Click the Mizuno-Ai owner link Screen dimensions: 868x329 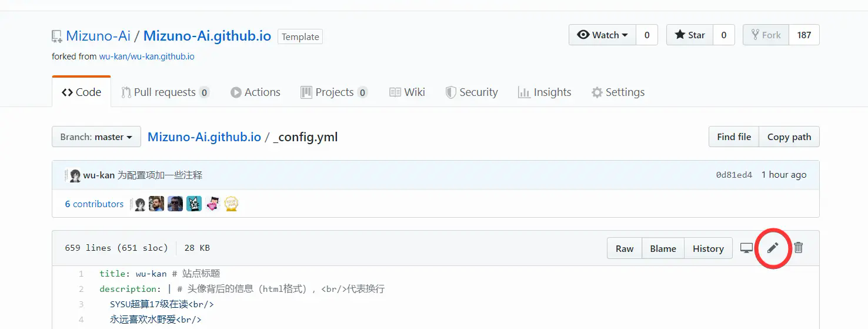(98, 36)
